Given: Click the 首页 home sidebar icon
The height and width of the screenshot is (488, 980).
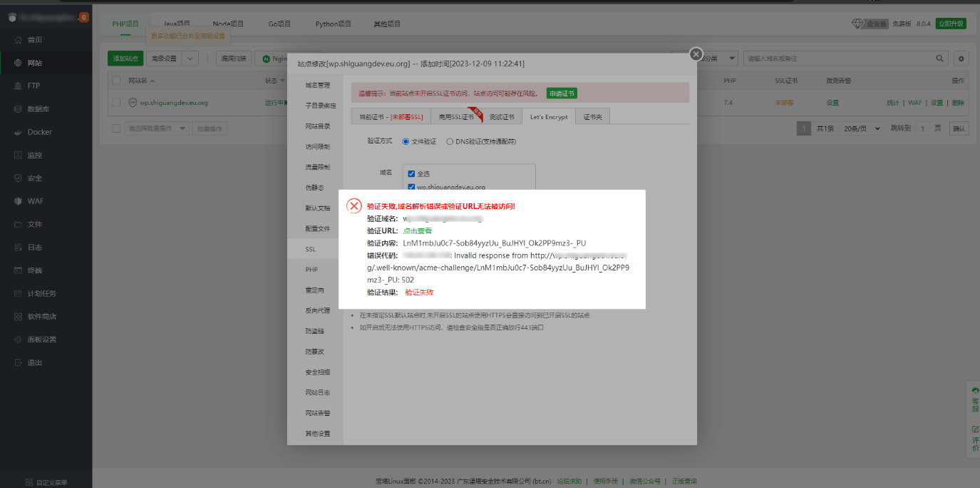Looking at the screenshot, I should [x=19, y=40].
